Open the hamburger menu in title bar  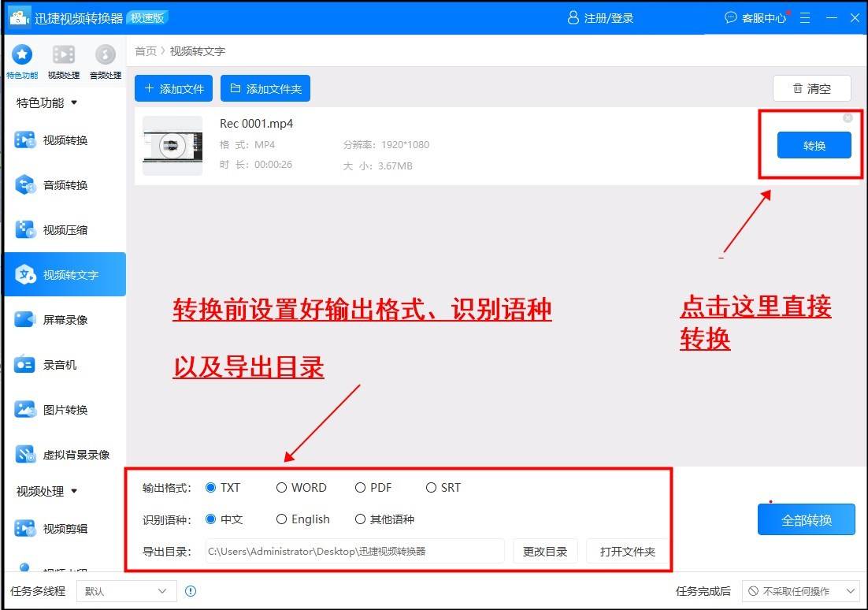[x=806, y=17]
